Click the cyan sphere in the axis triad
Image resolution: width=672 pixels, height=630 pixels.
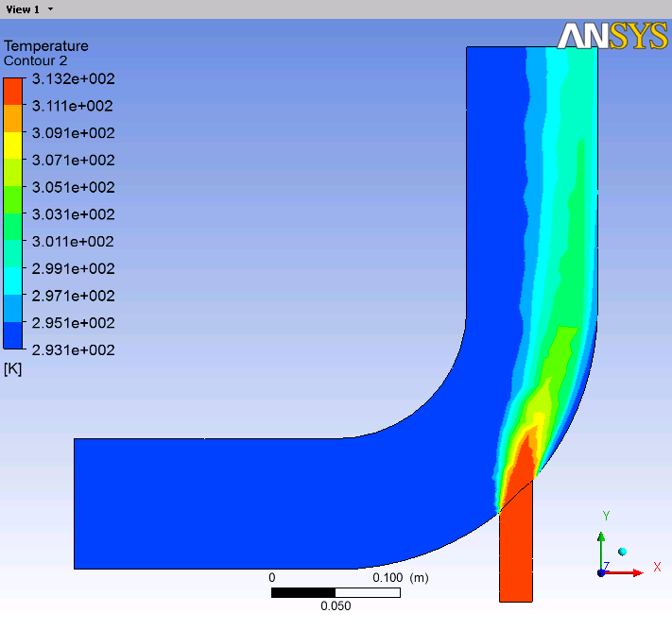622,552
